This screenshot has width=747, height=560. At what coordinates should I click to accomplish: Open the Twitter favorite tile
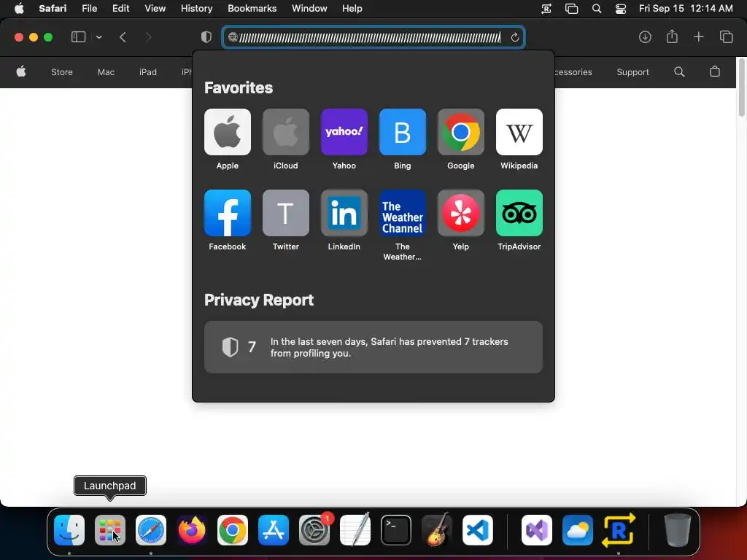coord(285,213)
